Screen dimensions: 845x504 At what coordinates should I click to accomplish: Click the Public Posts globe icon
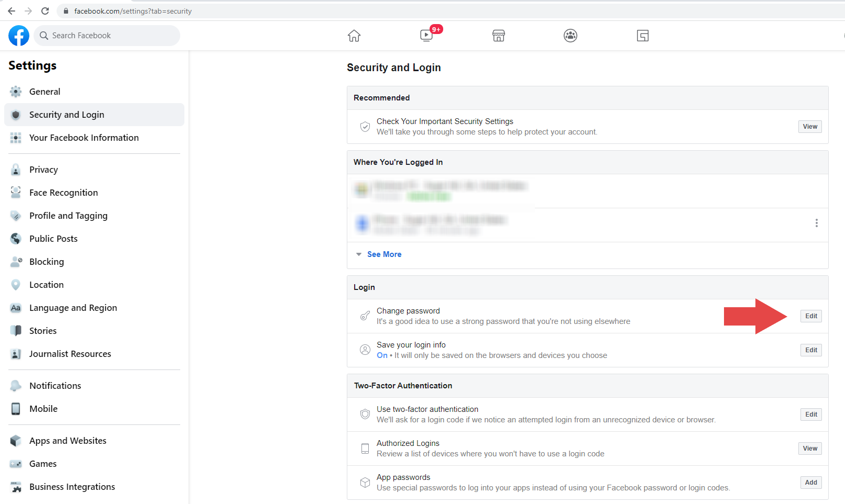[x=16, y=239]
